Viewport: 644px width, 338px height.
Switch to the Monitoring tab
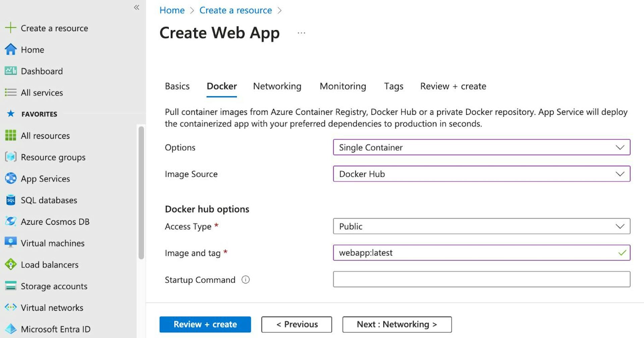(x=342, y=86)
